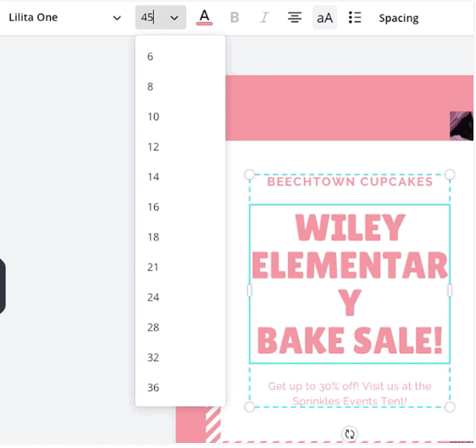Click the bottom-right corner resize handle of the selection
This screenshot has height=448, width=476.
(x=450, y=407)
